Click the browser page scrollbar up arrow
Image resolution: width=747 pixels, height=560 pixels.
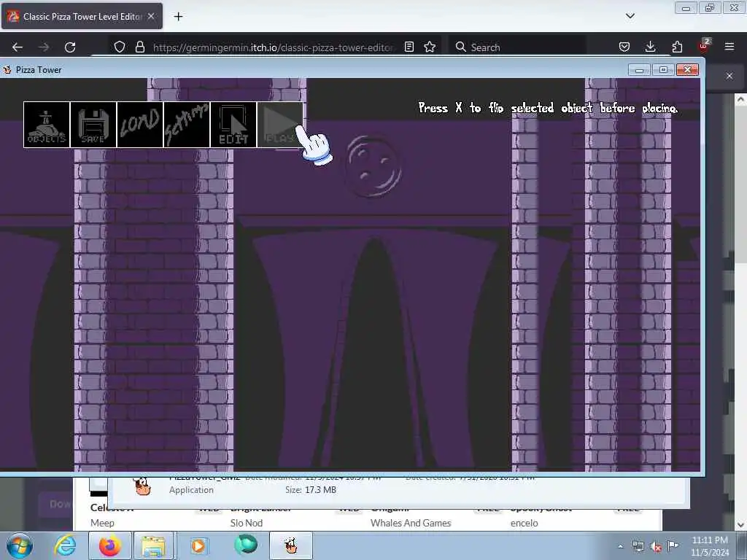pos(740,99)
